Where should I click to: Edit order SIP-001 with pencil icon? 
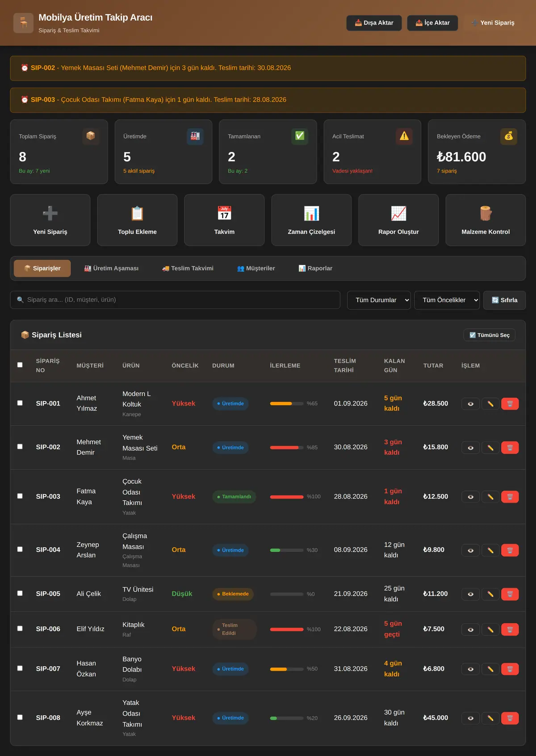coord(490,404)
